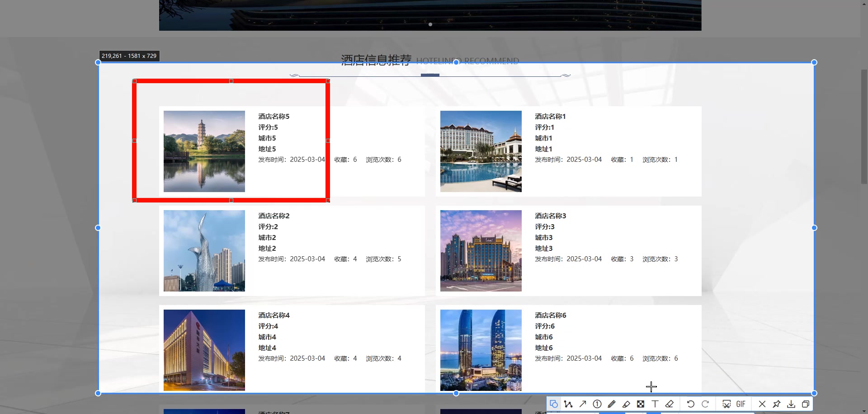Select the arrow annotation tool

pos(583,404)
